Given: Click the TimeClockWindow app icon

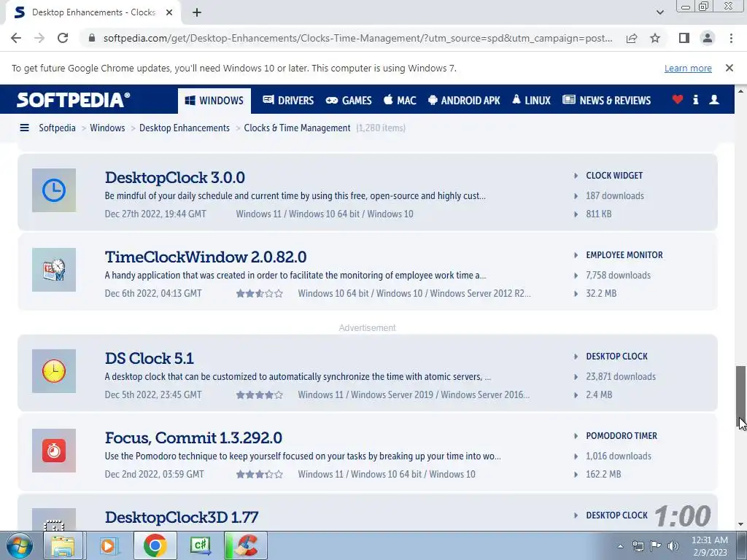Looking at the screenshot, I should 54,270.
